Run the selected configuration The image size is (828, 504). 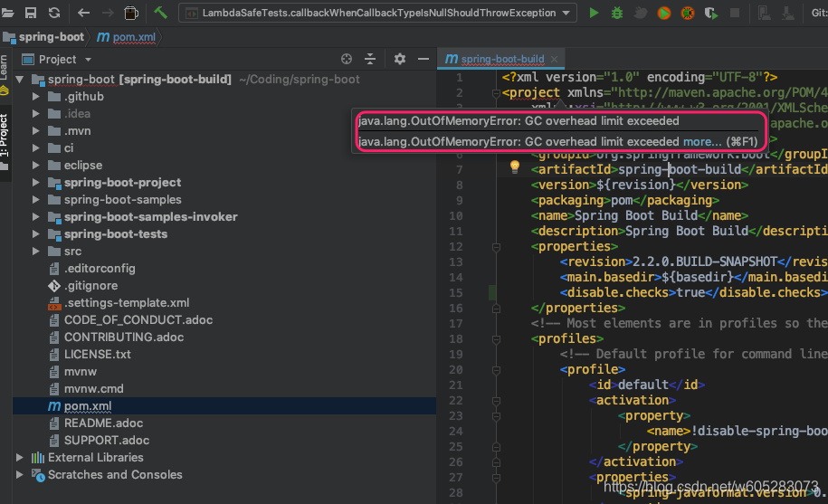[594, 13]
